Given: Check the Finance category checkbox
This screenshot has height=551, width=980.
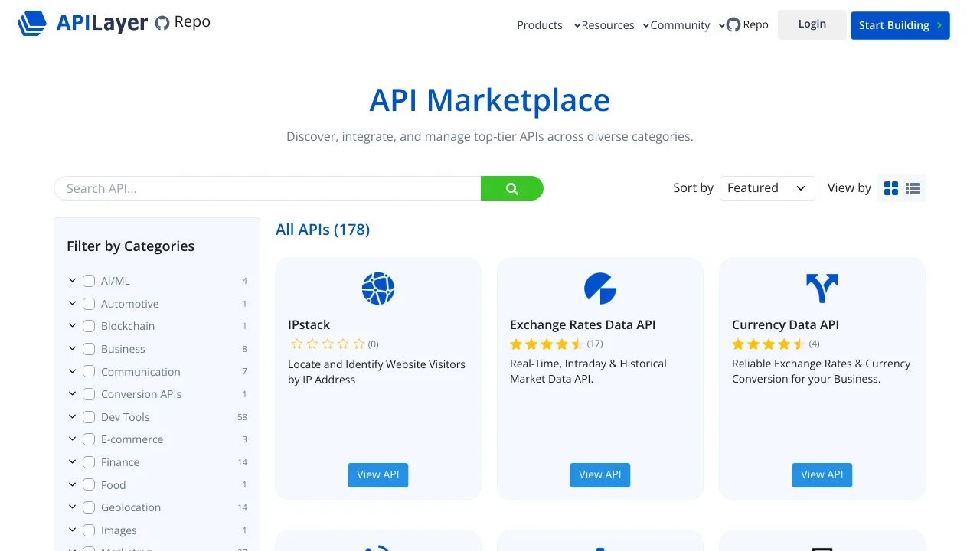Looking at the screenshot, I should click(89, 462).
